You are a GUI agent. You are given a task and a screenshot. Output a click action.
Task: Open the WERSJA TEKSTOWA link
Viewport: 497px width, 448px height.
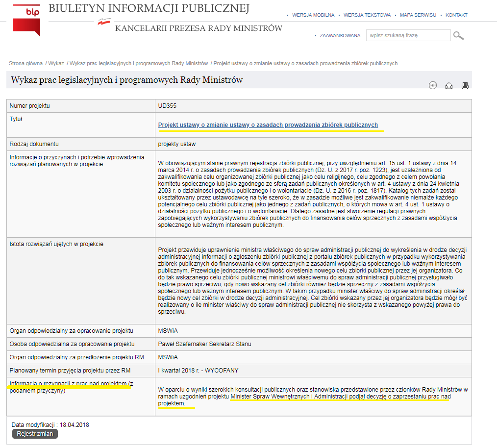pos(367,15)
